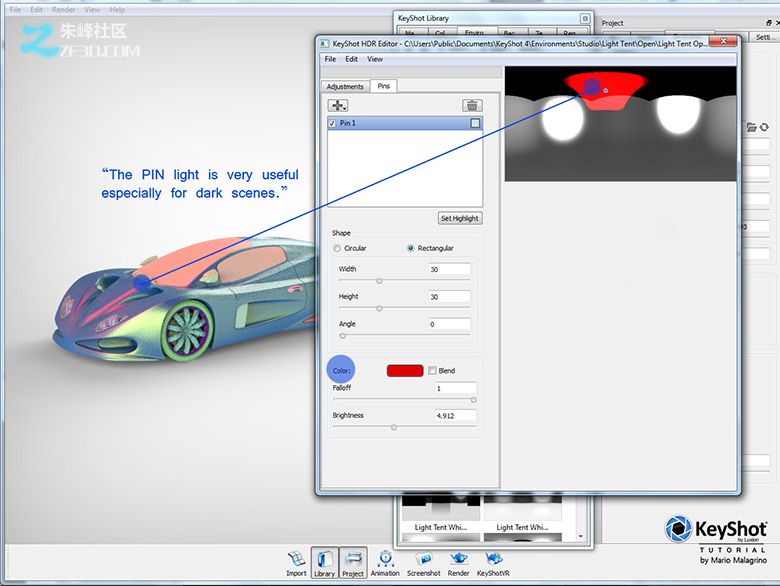780x586 pixels.
Task: Toggle the Project panel from the bottom toolbar
Action: click(x=353, y=563)
